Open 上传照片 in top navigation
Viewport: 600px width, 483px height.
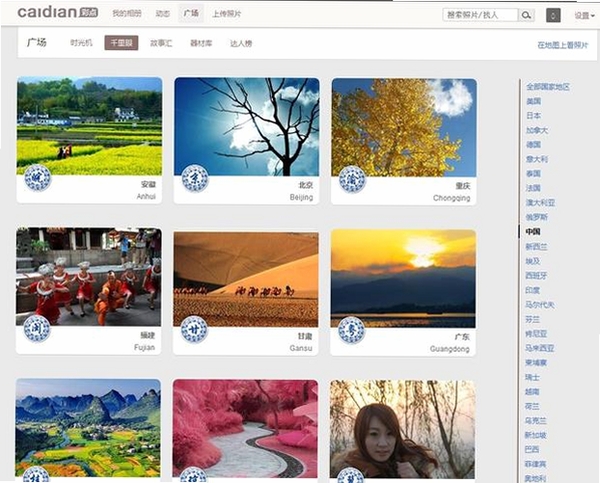227,14
